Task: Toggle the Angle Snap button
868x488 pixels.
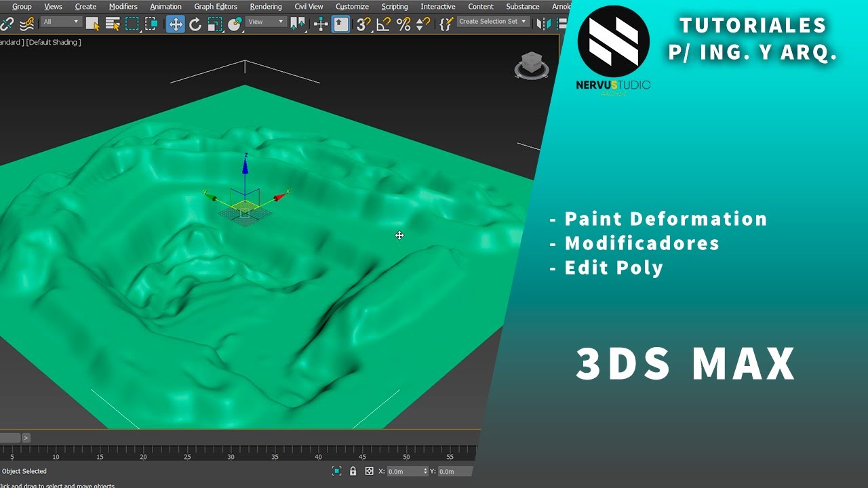Action: tap(383, 24)
